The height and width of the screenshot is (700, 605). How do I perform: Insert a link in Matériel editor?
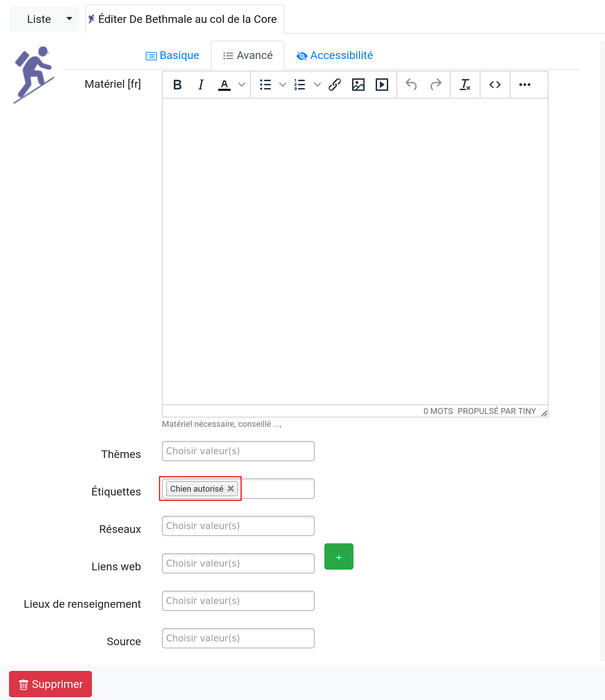point(335,85)
